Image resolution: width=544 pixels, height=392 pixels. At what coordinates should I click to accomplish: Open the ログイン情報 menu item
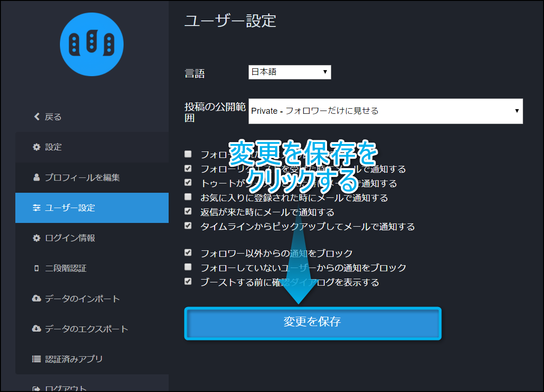70,238
